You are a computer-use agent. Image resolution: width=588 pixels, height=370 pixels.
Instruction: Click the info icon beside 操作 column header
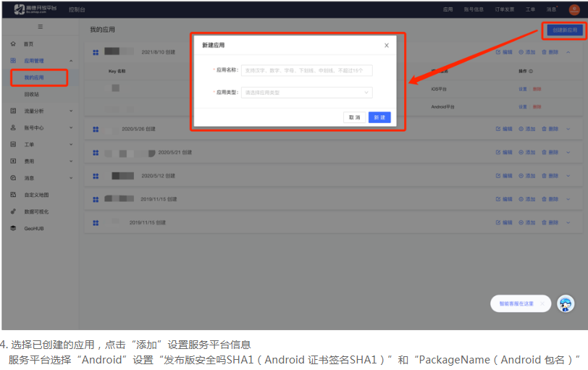point(531,71)
